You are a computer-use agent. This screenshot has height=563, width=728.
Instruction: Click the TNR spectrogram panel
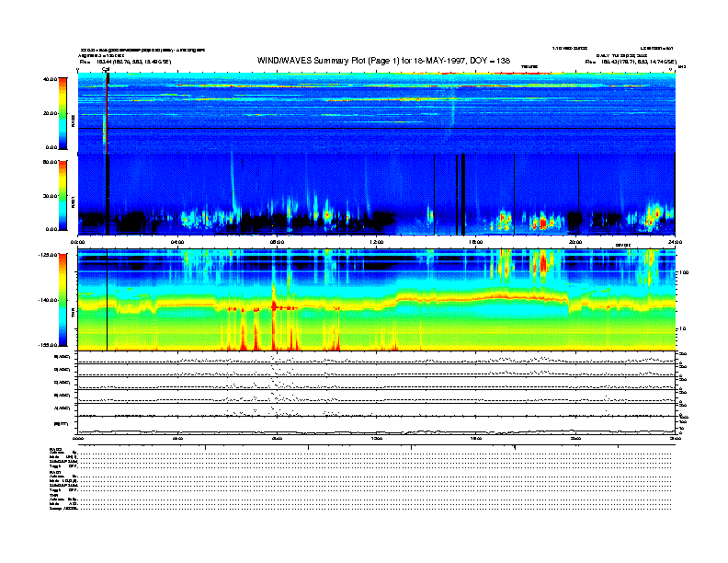click(x=377, y=300)
